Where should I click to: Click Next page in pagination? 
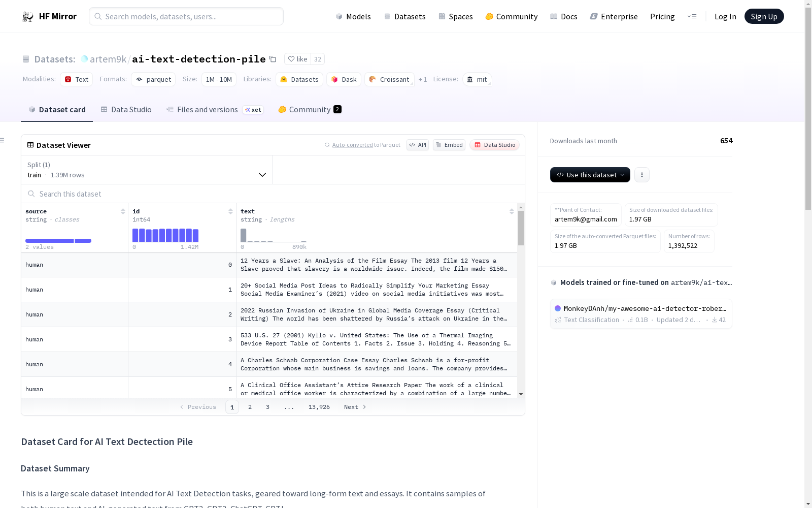[355, 407]
